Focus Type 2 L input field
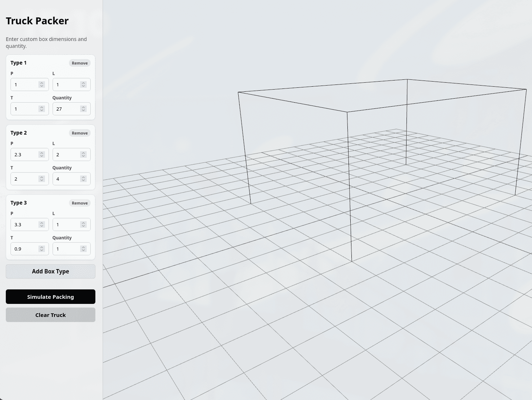This screenshot has width=532, height=400. 71,154
